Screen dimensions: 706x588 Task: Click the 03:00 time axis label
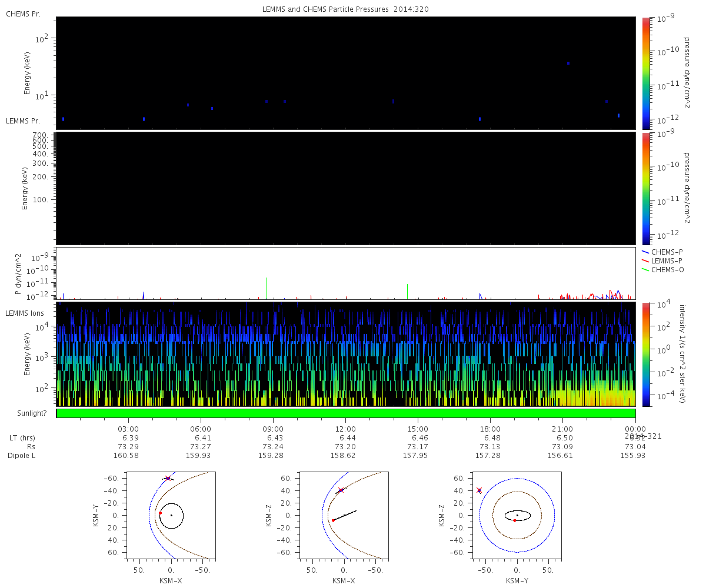[128, 429]
